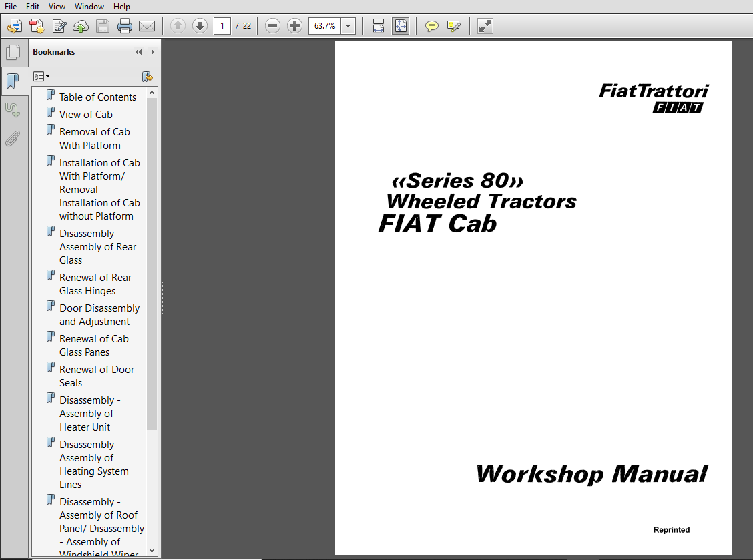Toggle the fit one full page icon
This screenshot has width=753, height=560.
pyautogui.click(x=401, y=26)
